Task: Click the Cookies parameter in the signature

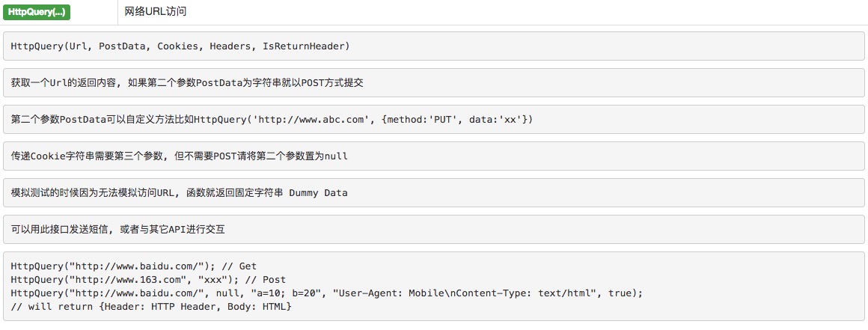Action: coord(177,46)
